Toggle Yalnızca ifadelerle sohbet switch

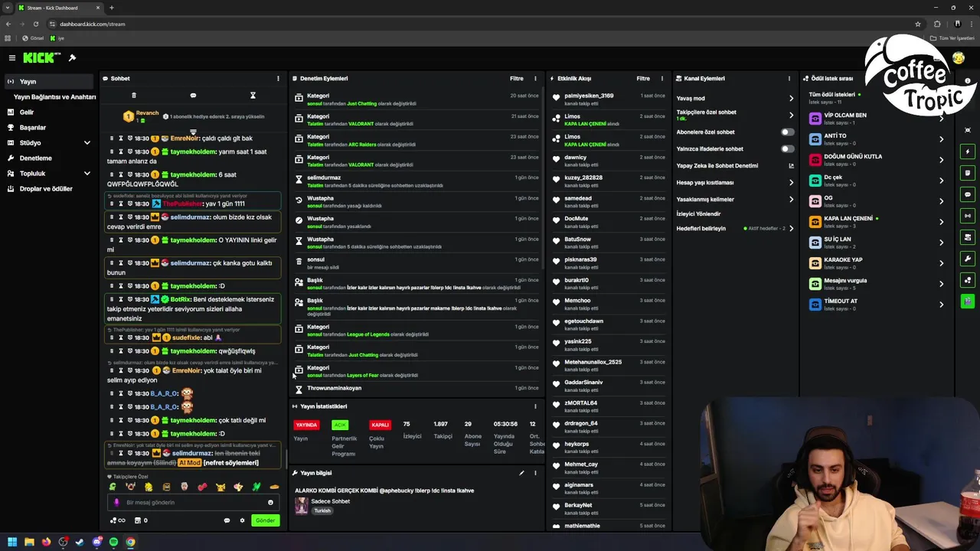[x=787, y=148]
